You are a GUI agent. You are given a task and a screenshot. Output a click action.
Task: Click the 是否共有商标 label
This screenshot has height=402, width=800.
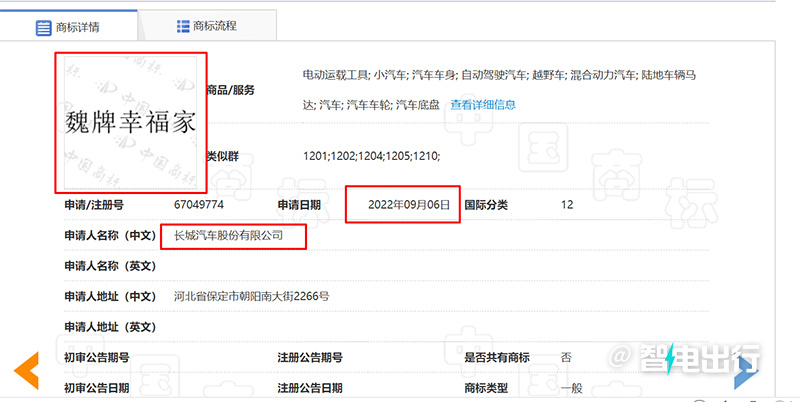coord(496,358)
